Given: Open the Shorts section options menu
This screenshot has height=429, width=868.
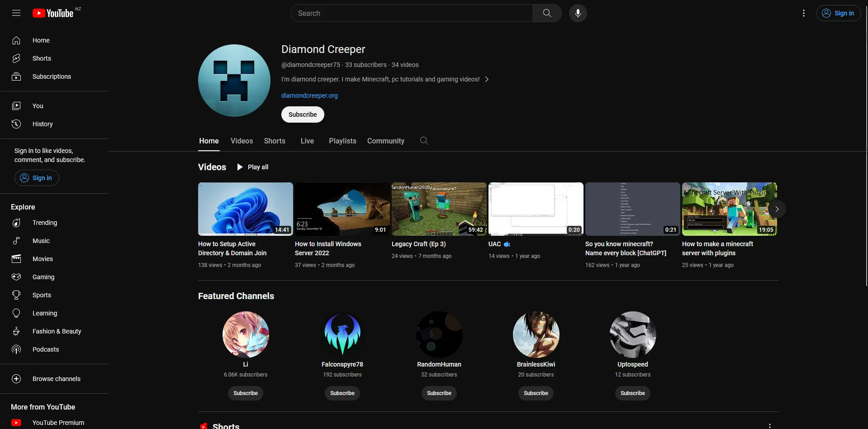Looking at the screenshot, I should [x=769, y=426].
